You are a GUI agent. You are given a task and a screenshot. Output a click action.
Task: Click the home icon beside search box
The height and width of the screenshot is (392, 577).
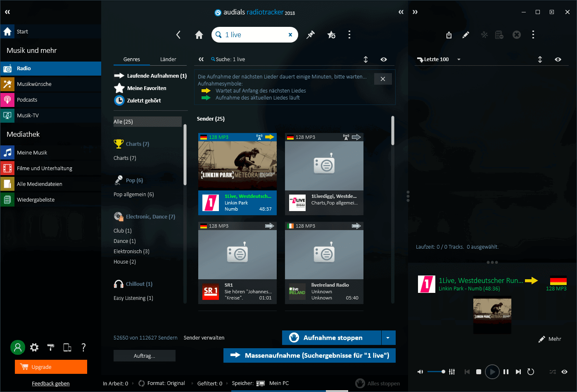click(x=199, y=35)
